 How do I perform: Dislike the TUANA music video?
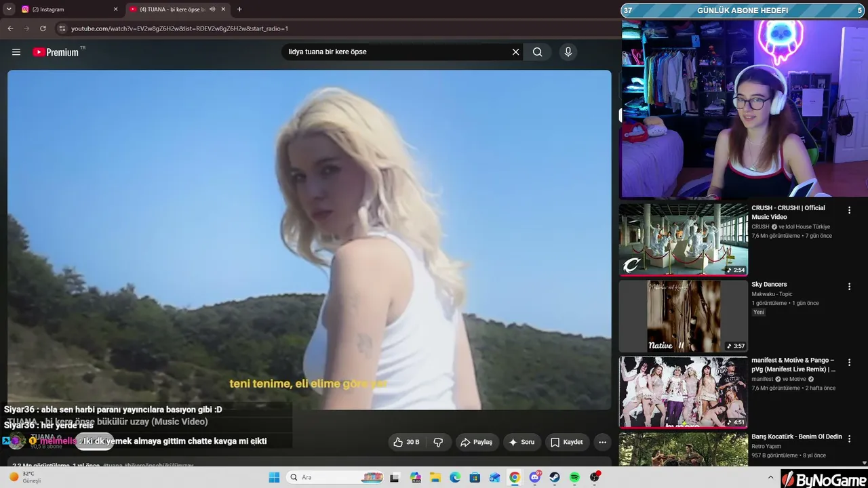point(438,442)
